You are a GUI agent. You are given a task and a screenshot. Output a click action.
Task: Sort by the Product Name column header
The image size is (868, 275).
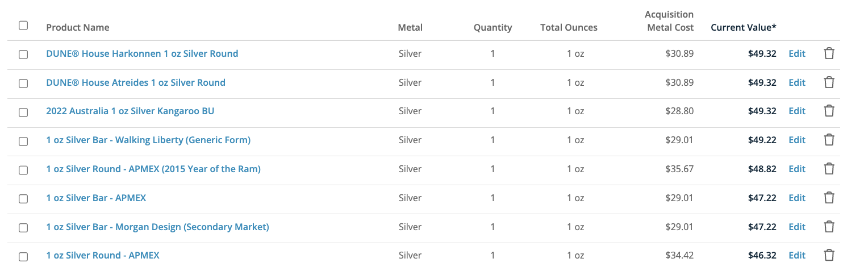click(x=78, y=27)
